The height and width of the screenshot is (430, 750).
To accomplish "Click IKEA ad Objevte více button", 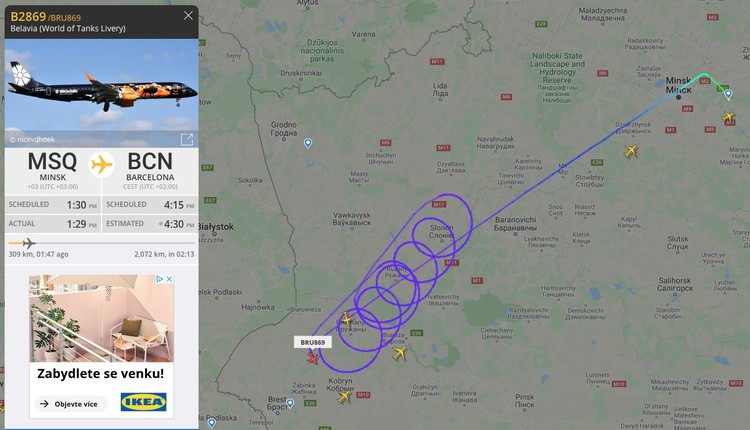I will point(71,404).
